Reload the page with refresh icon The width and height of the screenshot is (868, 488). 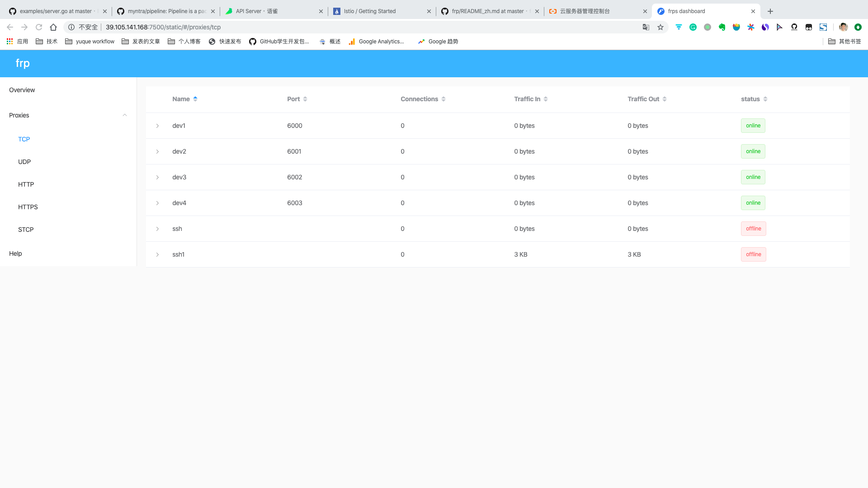pos(39,27)
